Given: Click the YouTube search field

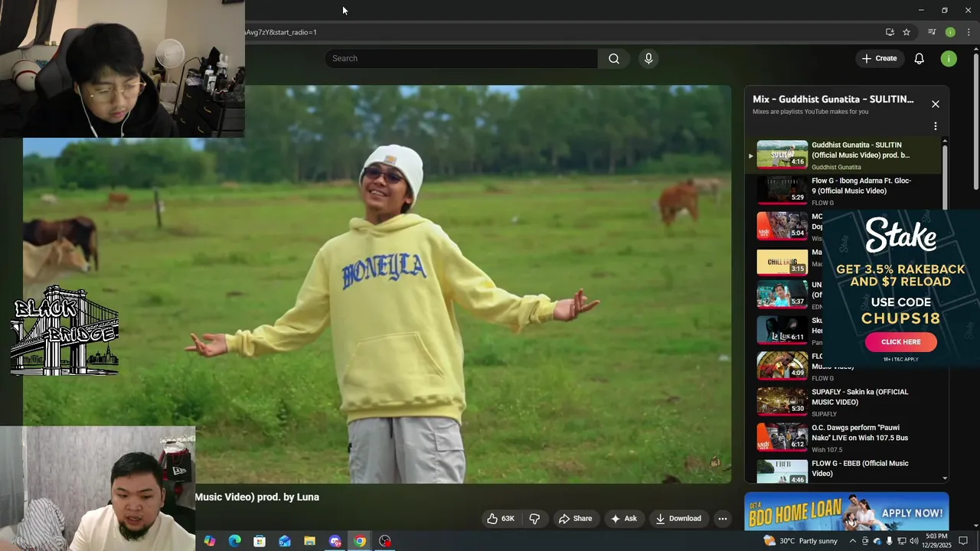Looking at the screenshot, I should (461, 59).
